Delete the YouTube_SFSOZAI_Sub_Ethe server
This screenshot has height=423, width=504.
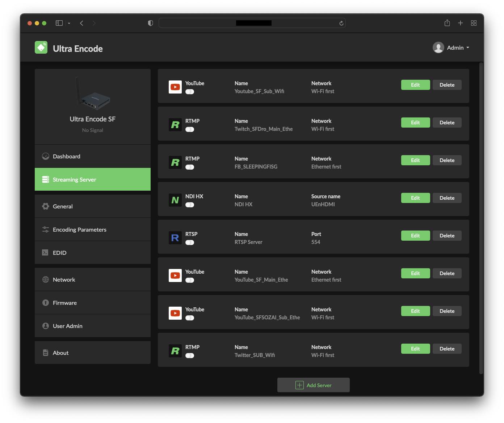pos(447,311)
